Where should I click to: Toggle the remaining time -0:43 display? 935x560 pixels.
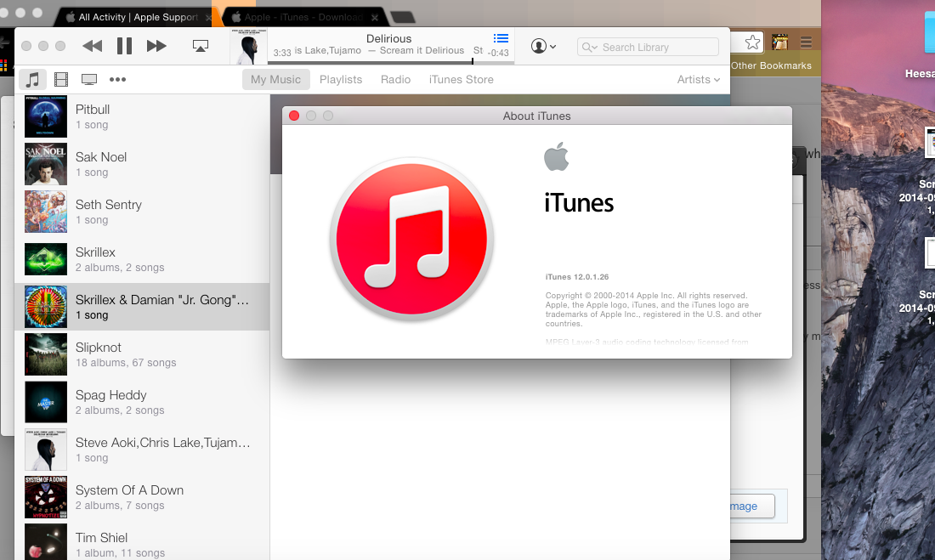click(x=498, y=53)
